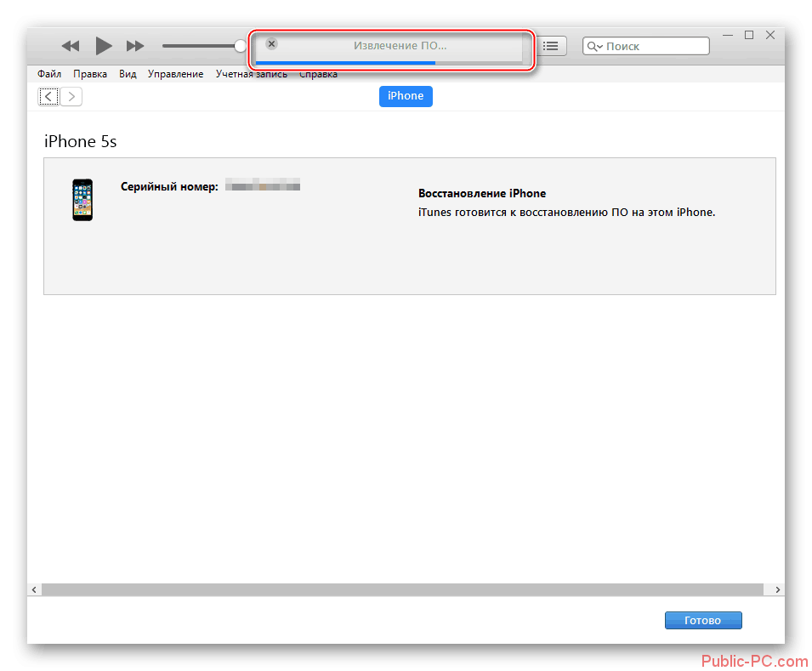Select the iPhone device button

click(406, 96)
